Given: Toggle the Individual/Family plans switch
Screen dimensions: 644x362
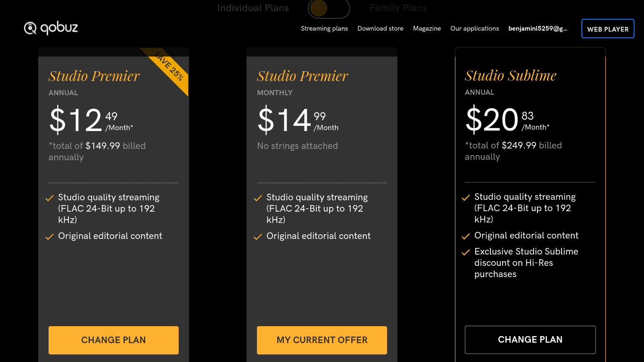Looking at the screenshot, I should 329,8.
